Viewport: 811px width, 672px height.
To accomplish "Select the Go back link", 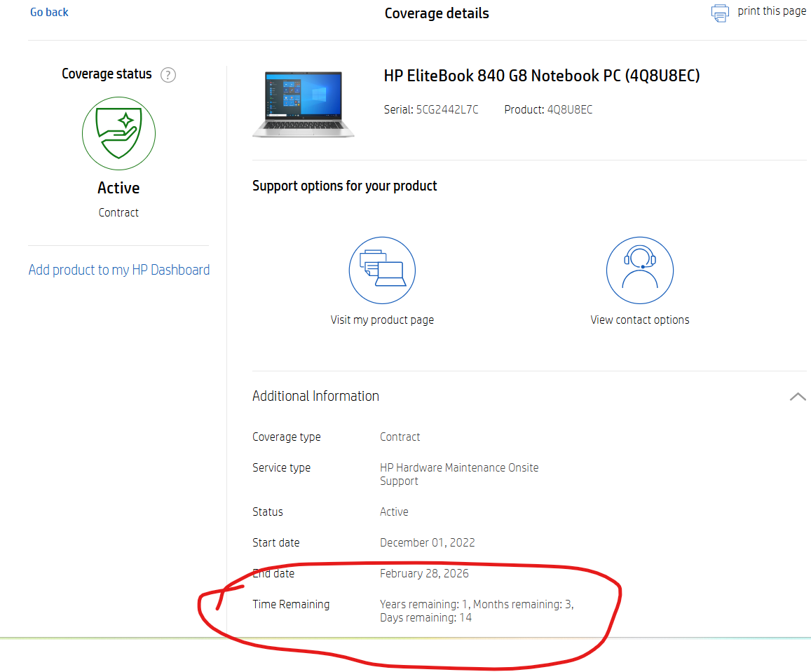I will pos(49,12).
